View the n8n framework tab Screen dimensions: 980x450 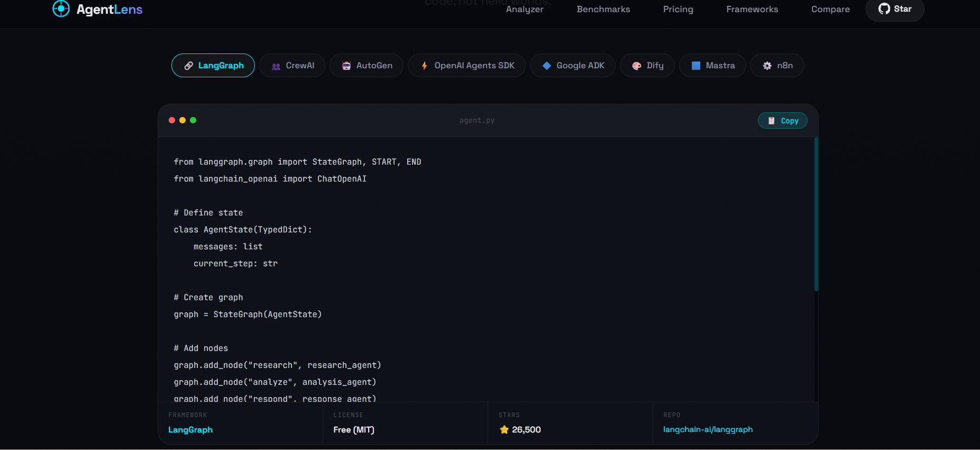coord(777,66)
